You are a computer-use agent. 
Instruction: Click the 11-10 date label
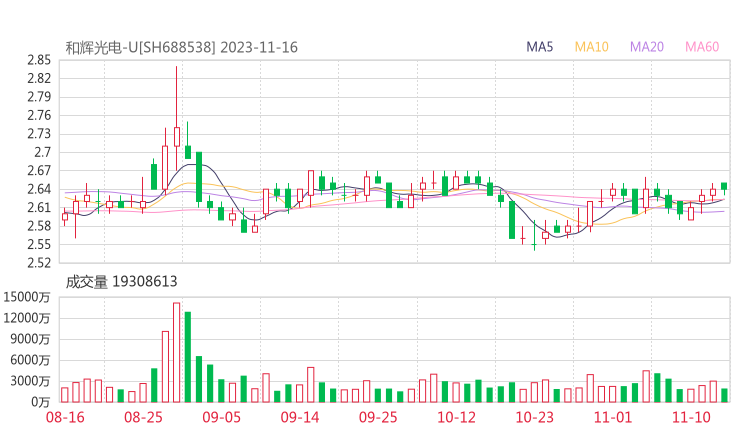(691, 418)
